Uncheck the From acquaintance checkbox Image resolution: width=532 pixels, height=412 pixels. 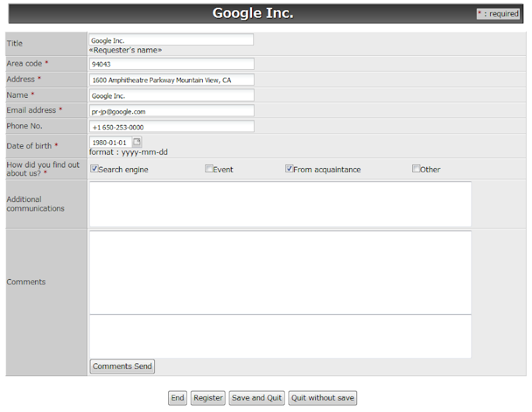[x=289, y=169]
